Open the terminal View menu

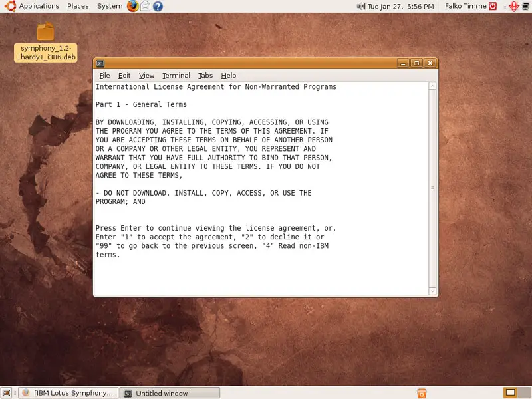tap(146, 76)
